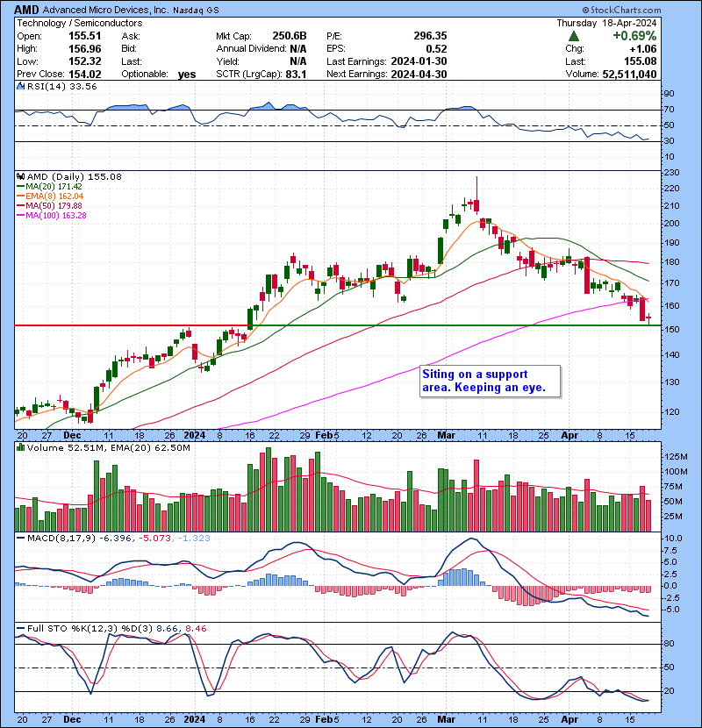Click the stochastic %D value 8.46
Viewport: 702px width, 728px height.
click(x=196, y=628)
